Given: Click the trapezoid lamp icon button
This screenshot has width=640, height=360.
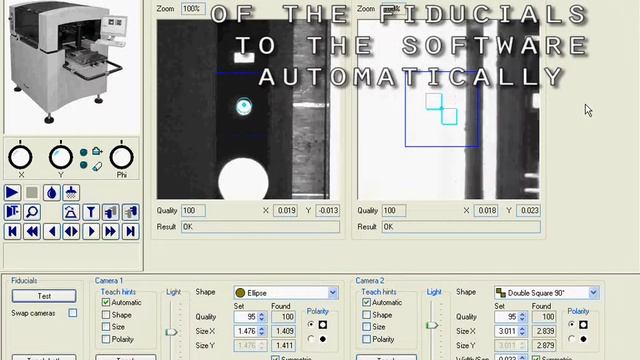Looking at the screenshot, I should pyautogui.click(x=71, y=212).
